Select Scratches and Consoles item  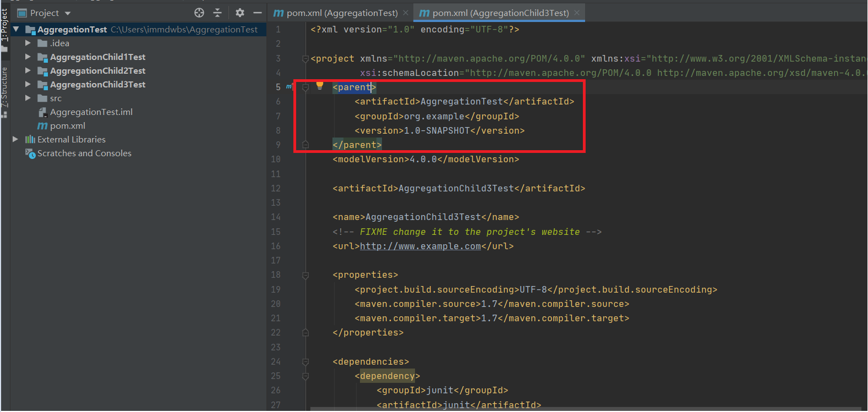(84, 153)
